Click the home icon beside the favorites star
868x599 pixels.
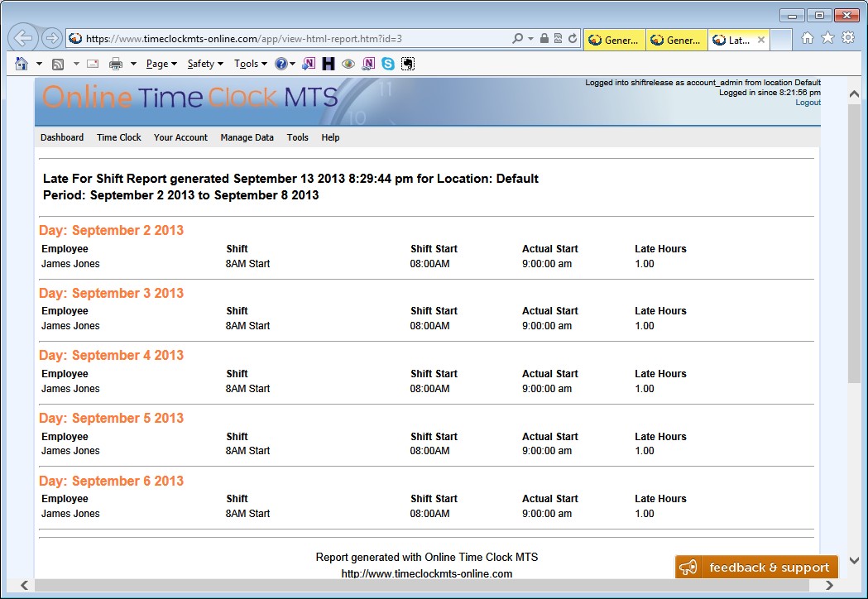pos(808,38)
